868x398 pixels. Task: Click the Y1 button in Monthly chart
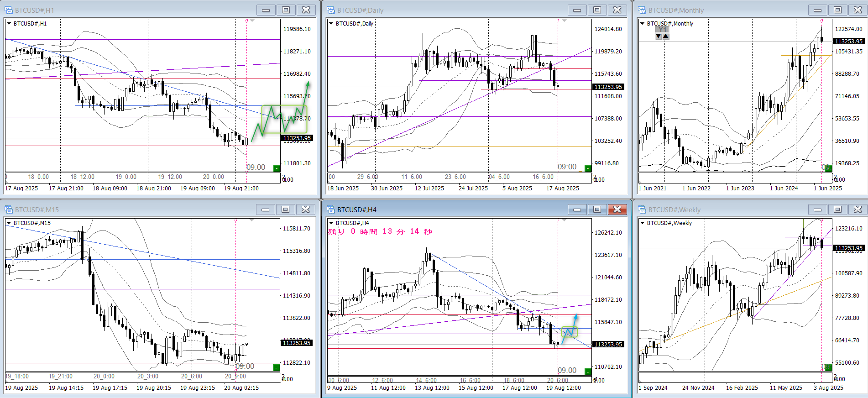click(x=662, y=29)
